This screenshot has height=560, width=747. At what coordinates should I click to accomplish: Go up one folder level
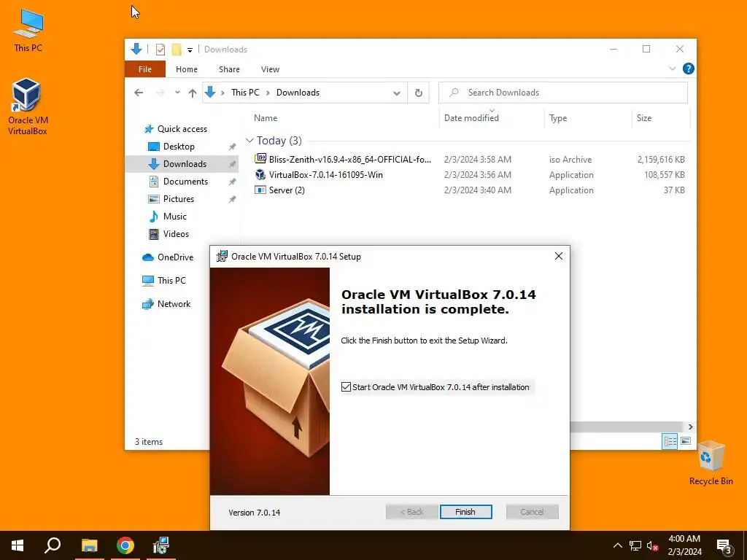[x=193, y=93]
